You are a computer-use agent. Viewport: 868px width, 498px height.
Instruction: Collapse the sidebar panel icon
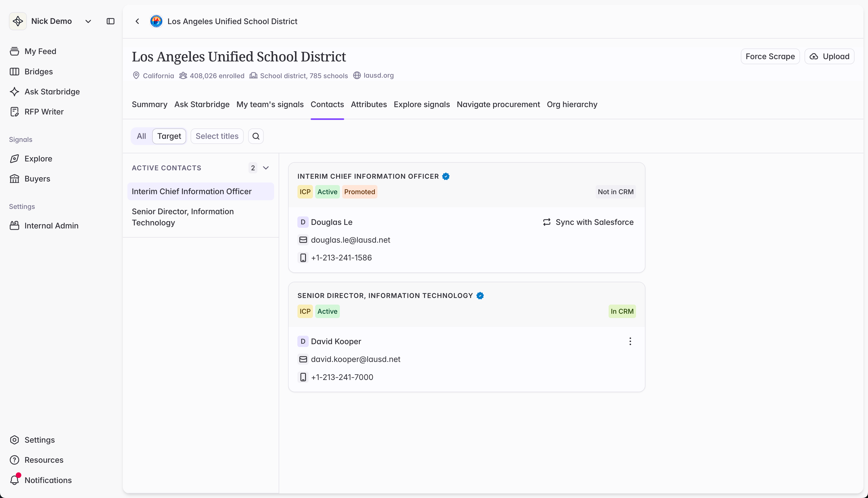click(110, 21)
